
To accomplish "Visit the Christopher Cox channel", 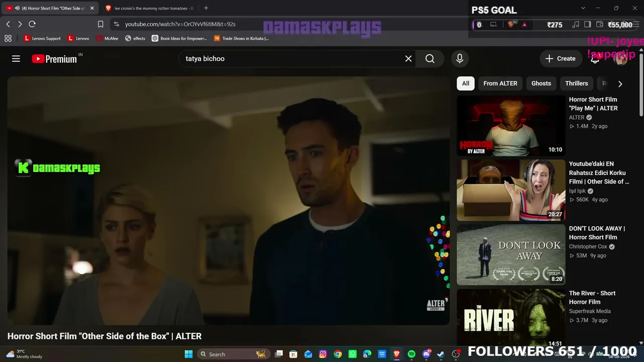I will pyautogui.click(x=588, y=247).
